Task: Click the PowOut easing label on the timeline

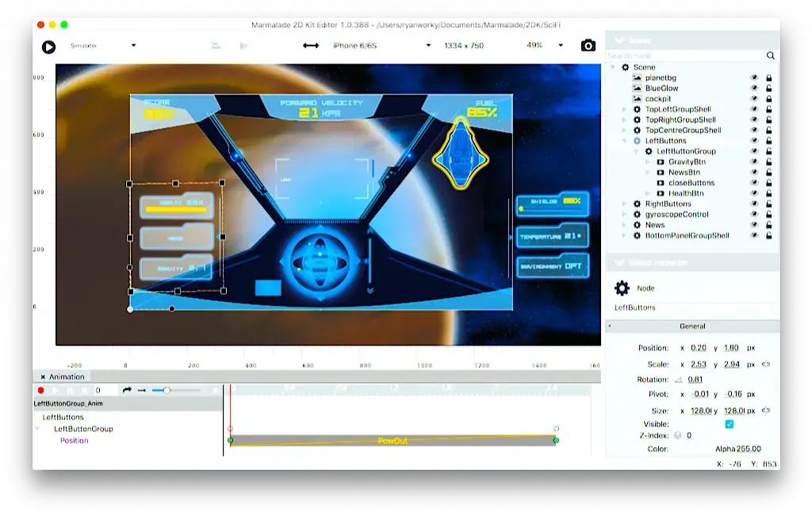Action: [393, 441]
